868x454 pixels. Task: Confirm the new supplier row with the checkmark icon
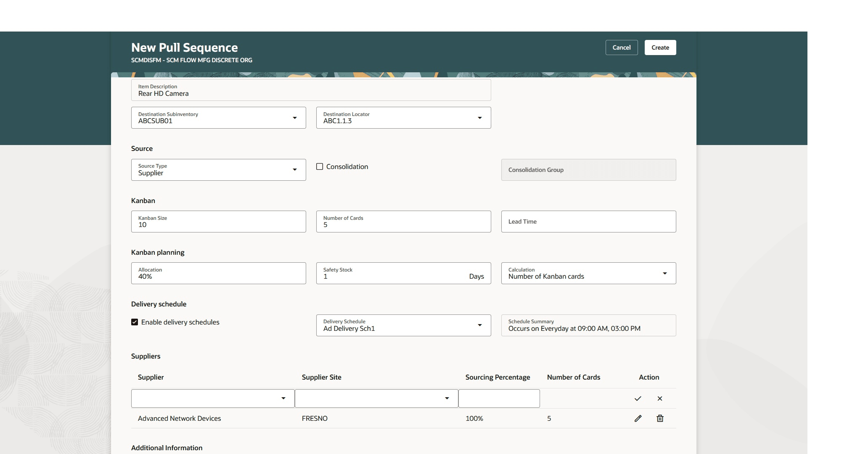tap(638, 399)
